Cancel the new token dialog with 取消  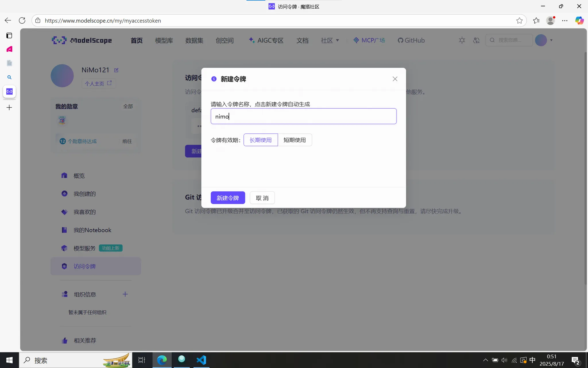click(x=262, y=198)
